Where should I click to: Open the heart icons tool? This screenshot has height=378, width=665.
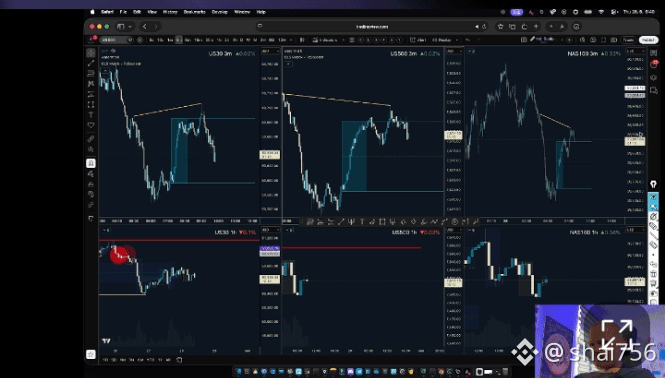(91, 125)
